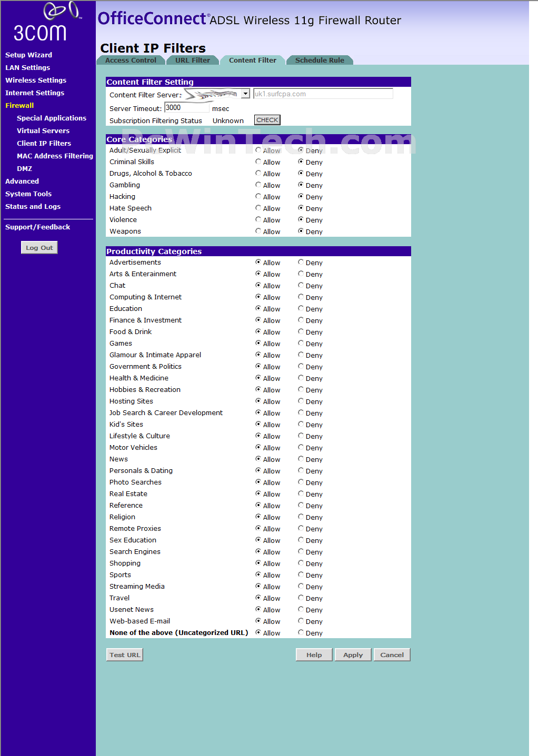Set Government & Politics to Deny
Viewport: 538px width, 756px height.
pos(301,366)
